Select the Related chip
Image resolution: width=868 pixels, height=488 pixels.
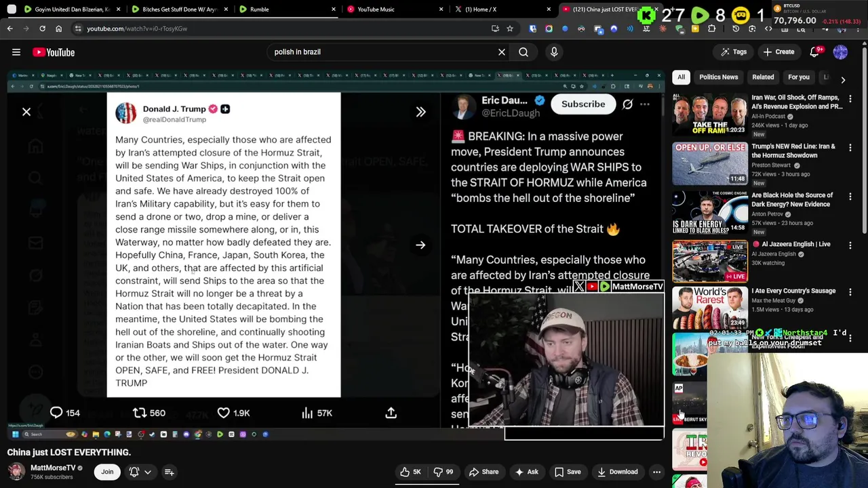(763, 77)
